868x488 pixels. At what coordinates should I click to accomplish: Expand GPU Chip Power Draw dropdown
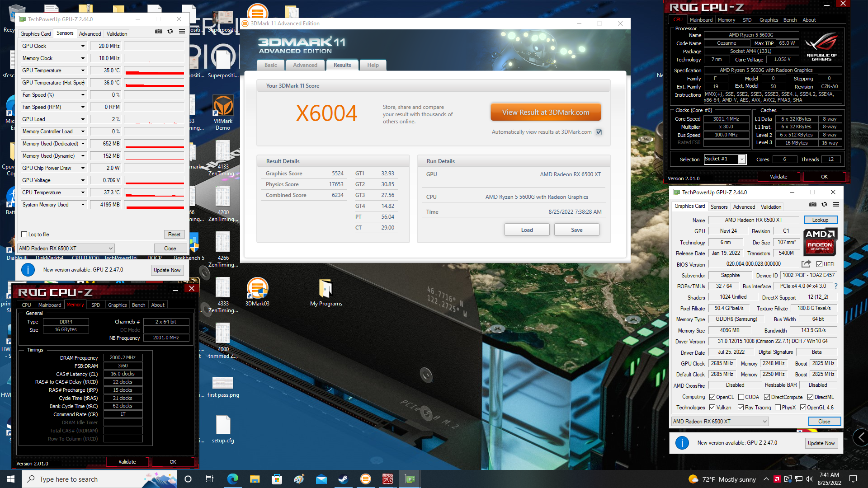(83, 168)
